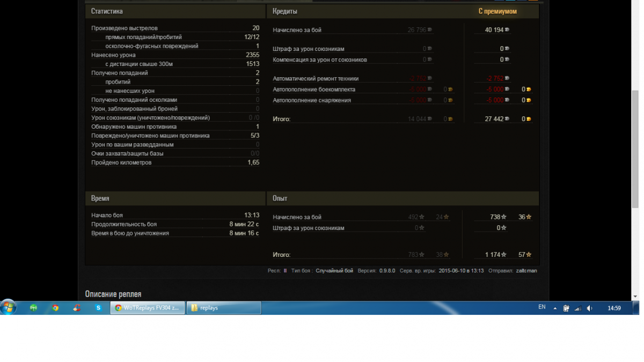
Task: Click the Опыт panel header
Action: point(403,198)
